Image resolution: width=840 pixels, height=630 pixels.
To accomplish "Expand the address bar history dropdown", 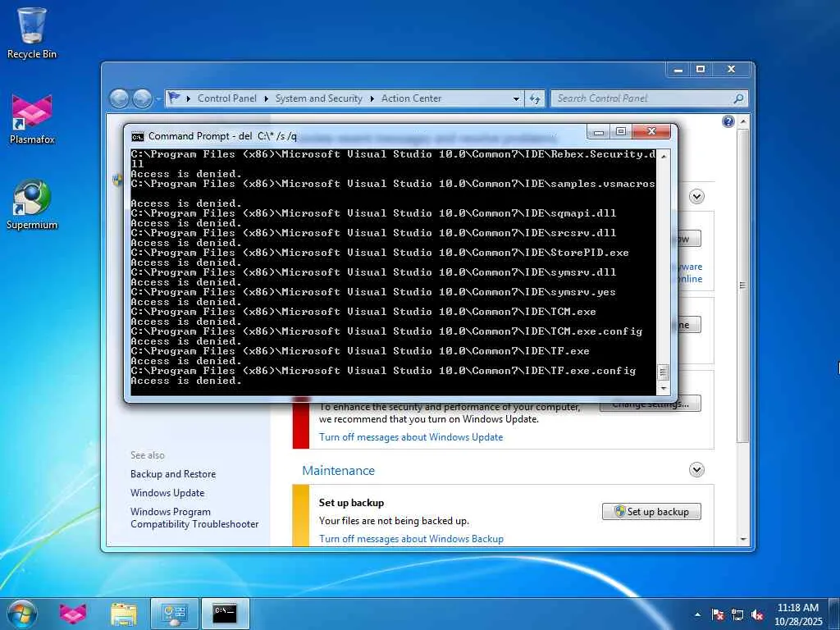I will [516, 98].
